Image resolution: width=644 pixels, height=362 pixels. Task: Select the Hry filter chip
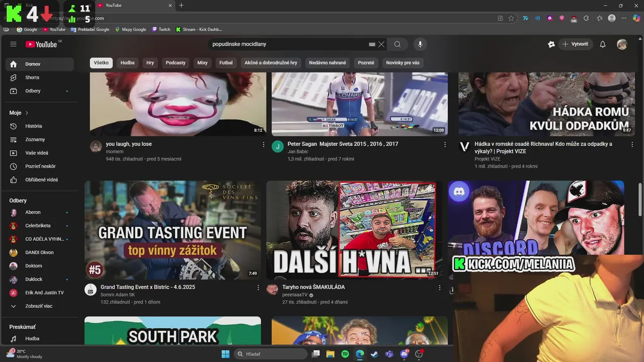point(150,63)
